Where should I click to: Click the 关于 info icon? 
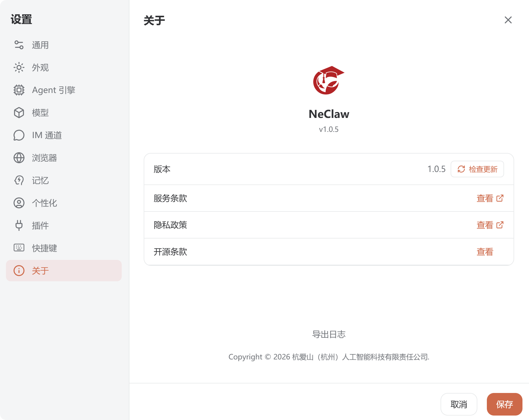pyautogui.click(x=19, y=271)
